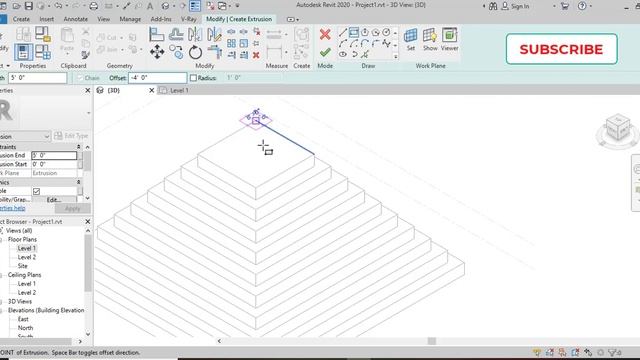This screenshot has width=640, height=360.
Task: Click the Properties help link
Action: [x=13, y=208]
